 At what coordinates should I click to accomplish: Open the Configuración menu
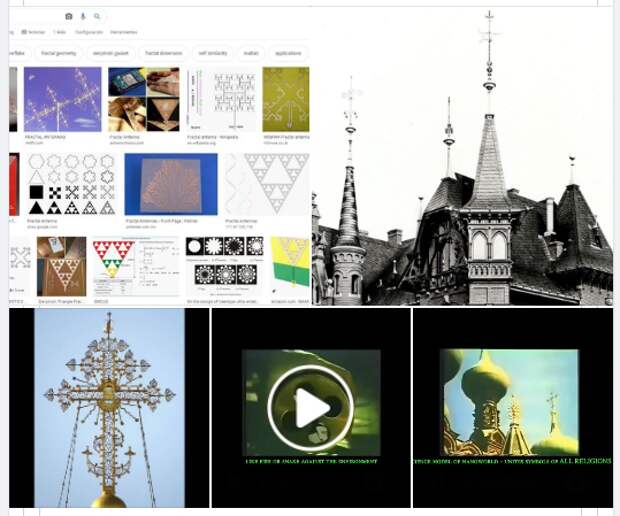[89, 32]
